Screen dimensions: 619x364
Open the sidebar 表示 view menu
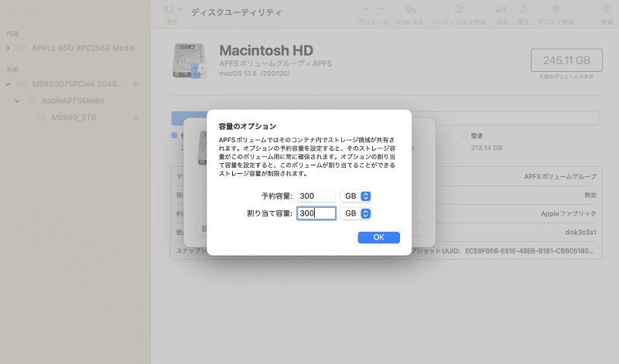173,9
